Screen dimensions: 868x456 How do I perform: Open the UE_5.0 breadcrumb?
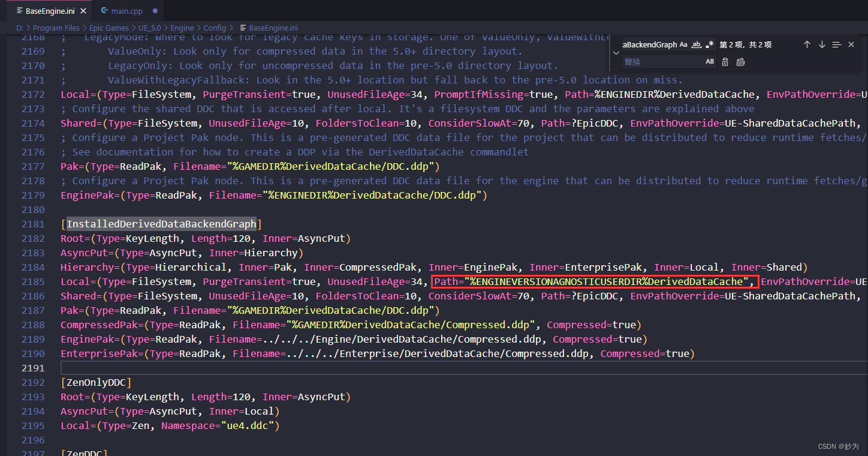150,28
